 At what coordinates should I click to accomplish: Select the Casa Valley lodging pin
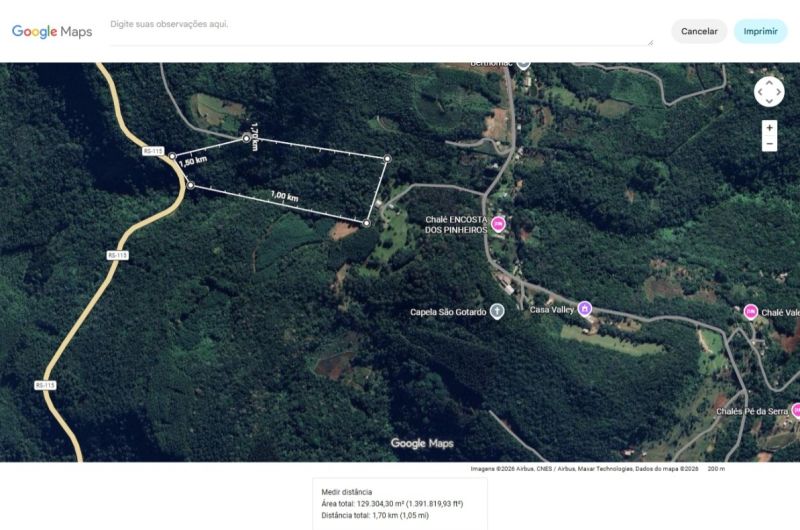tap(585, 308)
